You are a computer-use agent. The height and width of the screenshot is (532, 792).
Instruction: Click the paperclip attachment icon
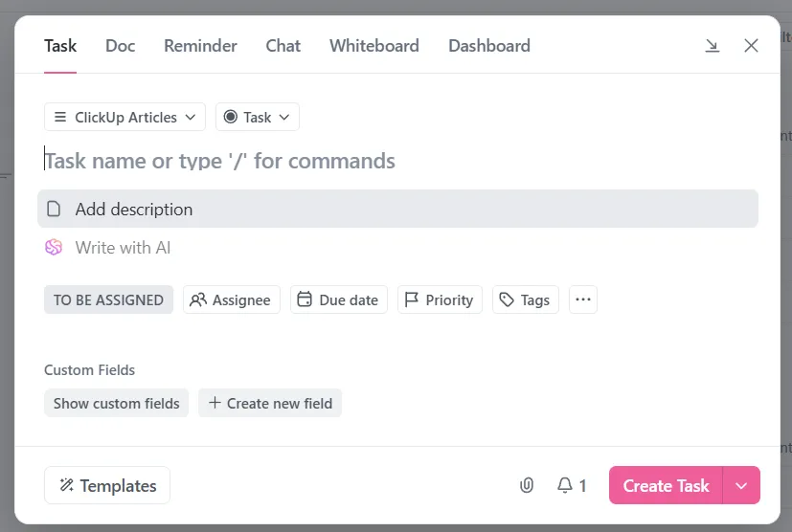coord(527,485)
